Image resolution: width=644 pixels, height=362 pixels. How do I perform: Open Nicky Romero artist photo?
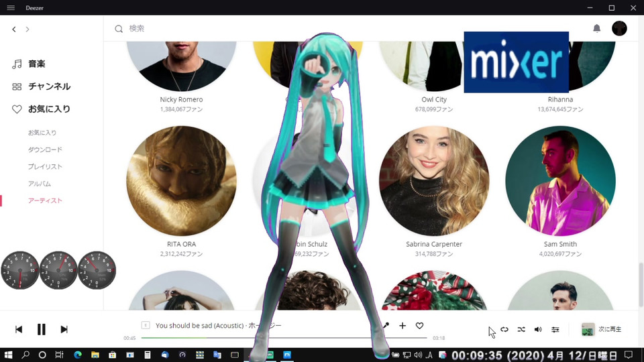coord(182,66)
